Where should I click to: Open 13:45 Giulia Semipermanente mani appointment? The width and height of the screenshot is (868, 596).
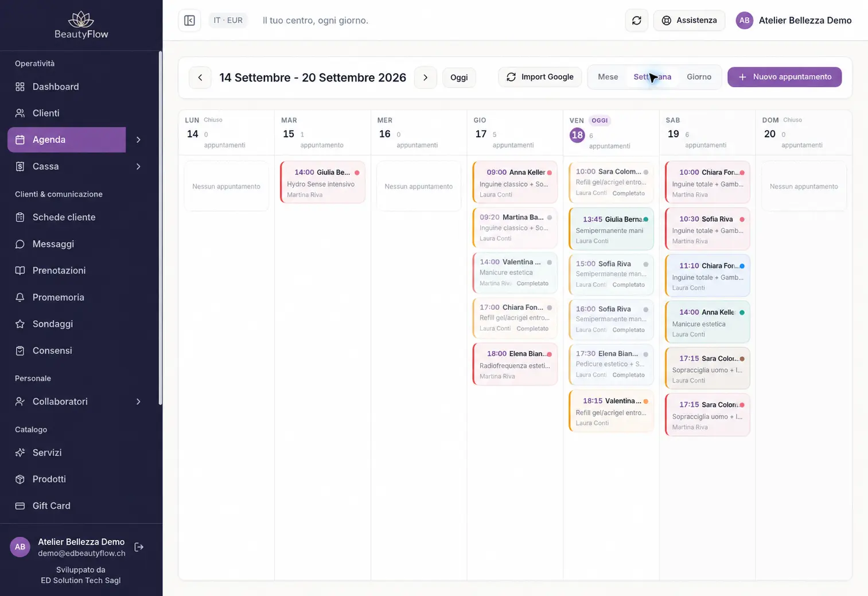(611, 229)
